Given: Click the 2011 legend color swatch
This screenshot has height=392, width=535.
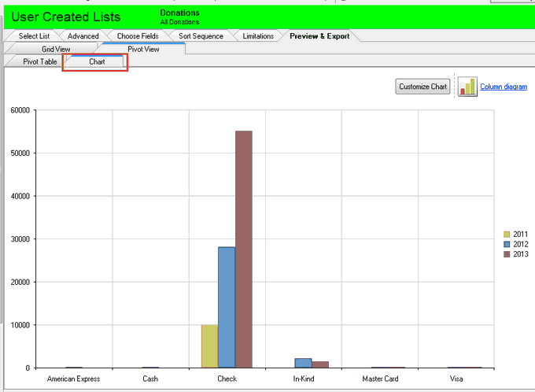Looking at the screenshot, I should (507, 234).
